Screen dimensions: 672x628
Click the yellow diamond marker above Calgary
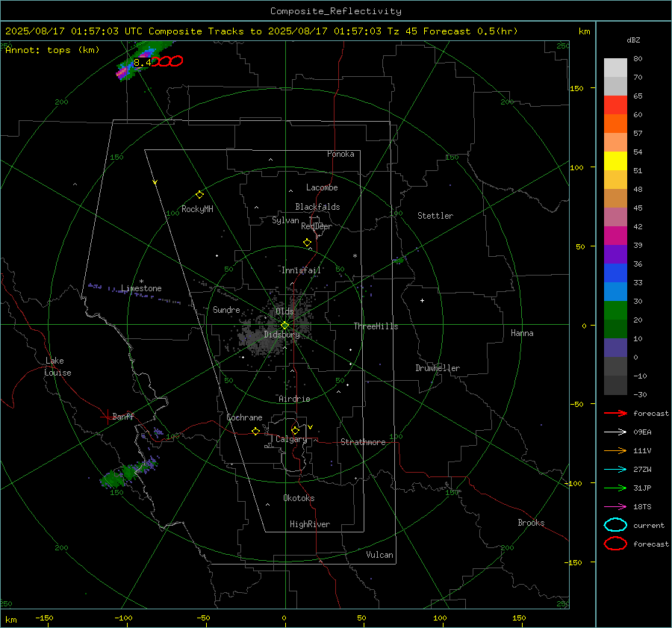tap(295, 430)
